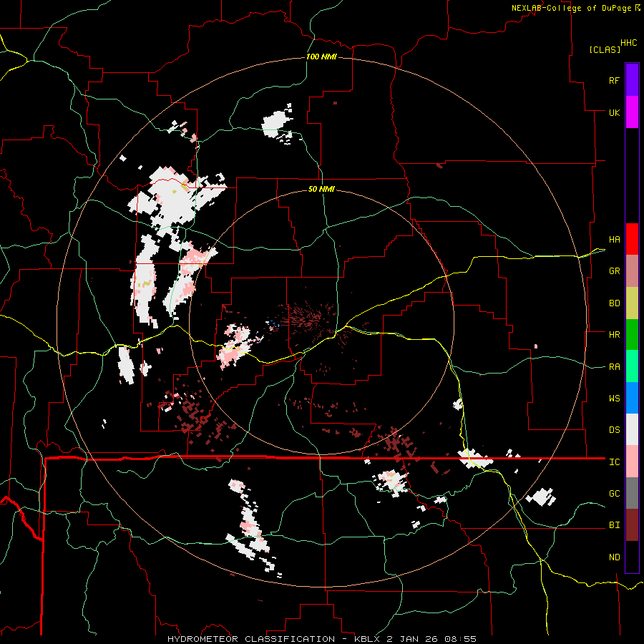Click the BD legend label
Viewport: 644px width, 644px height.
[615, 303]
